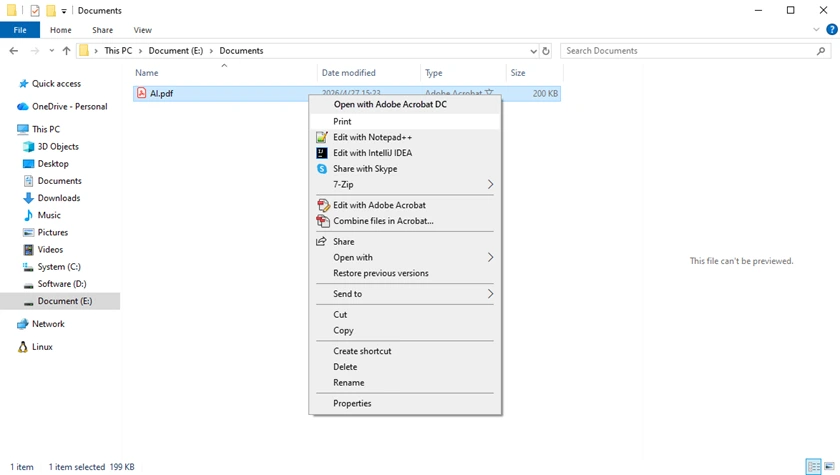Image resolution: width=840 pixels, height=475 pixels.
Task: Open Documents library in sidebar
Action: (x=59, y=181)
